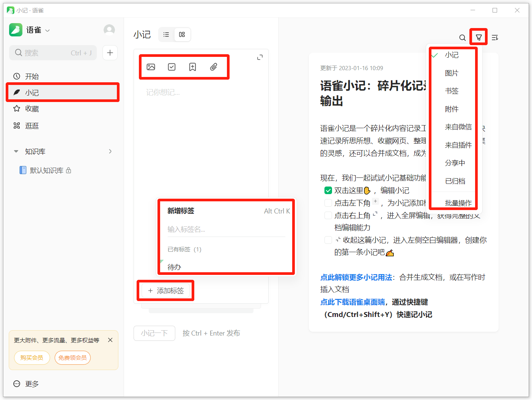Search notes with magnifier icon
This screenshot has width=532, height=400.
point(462,38)
